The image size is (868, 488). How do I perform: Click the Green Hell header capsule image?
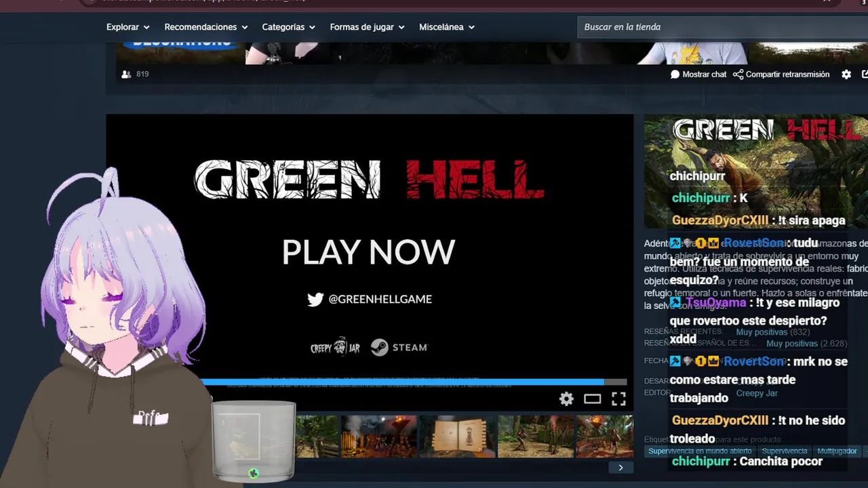[756, 171]
